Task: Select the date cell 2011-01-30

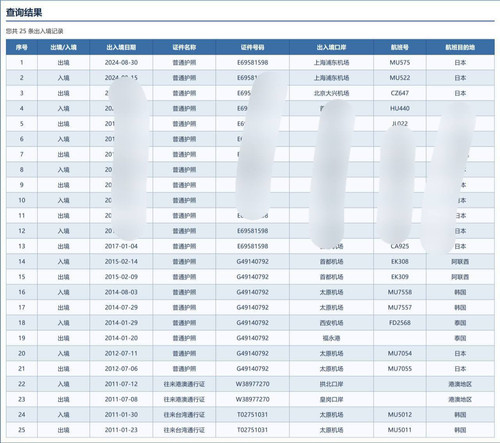Action: pos(121,415)
